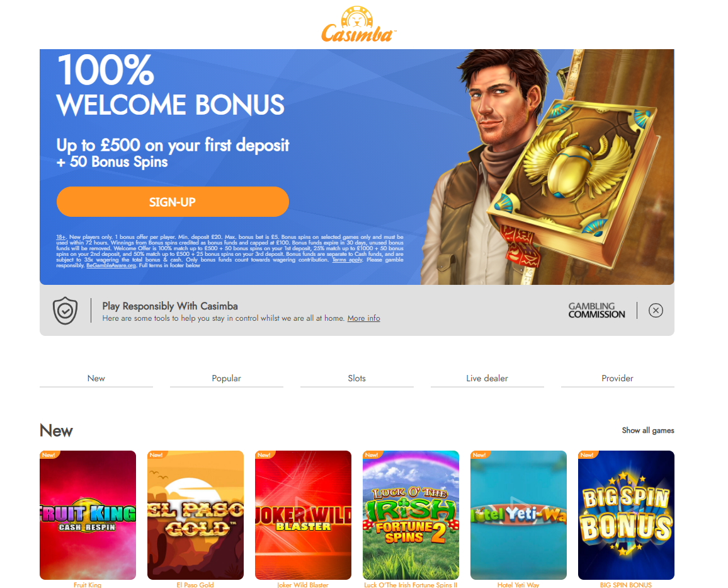
Task: Open the Fruit King Cash Respin game
Action: (x=88, y=515)
